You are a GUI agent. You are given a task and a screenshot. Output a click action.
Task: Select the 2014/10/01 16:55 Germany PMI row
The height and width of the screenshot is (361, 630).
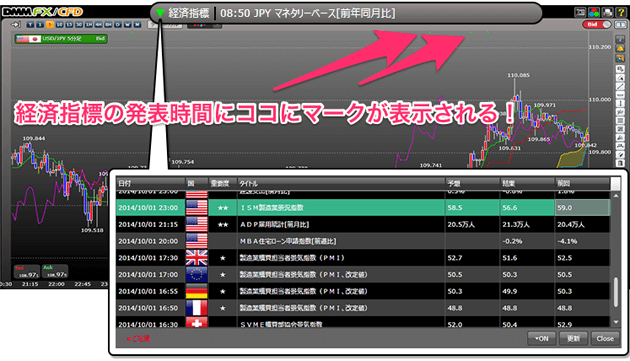pyautogui.click(x=363, y=291)
